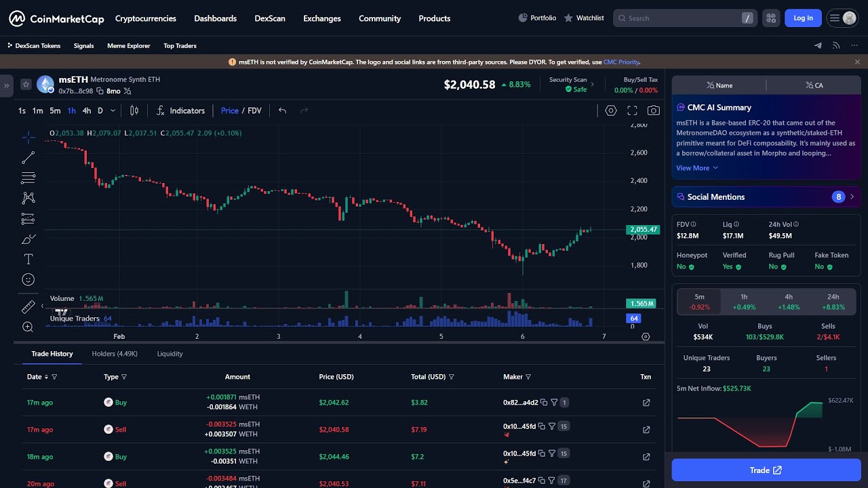This screenshot has height=488, width=868.
Task: Open the Fibonacci retracement tool
Action: (28, 178)
